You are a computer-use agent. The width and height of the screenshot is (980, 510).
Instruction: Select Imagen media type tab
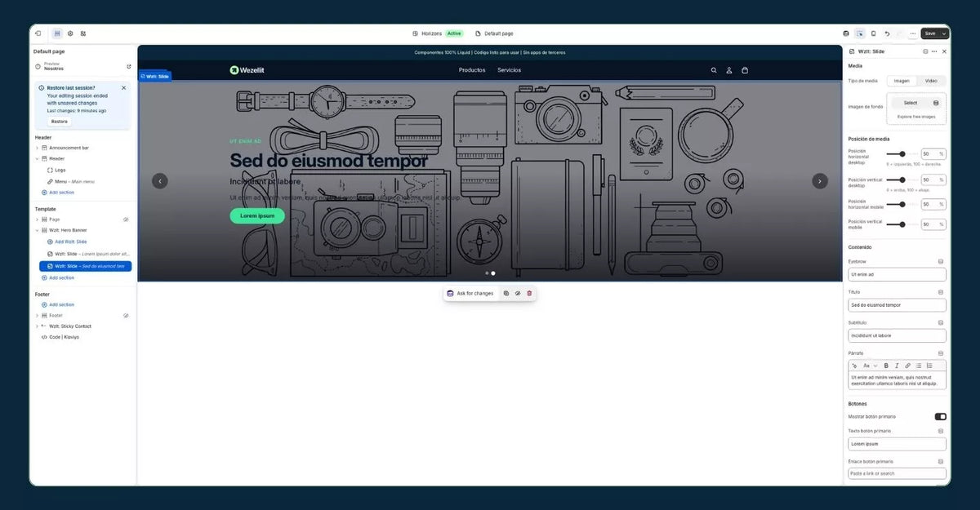[902, 81]
